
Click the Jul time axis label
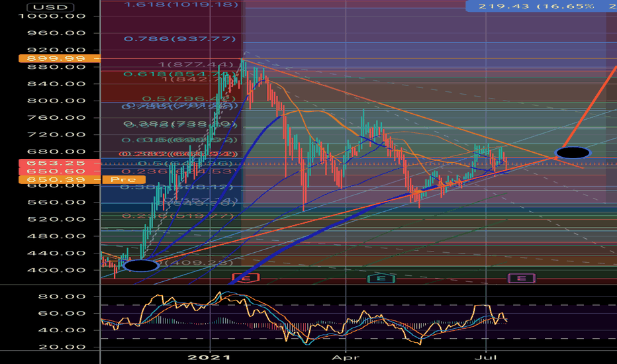point(485,357)
